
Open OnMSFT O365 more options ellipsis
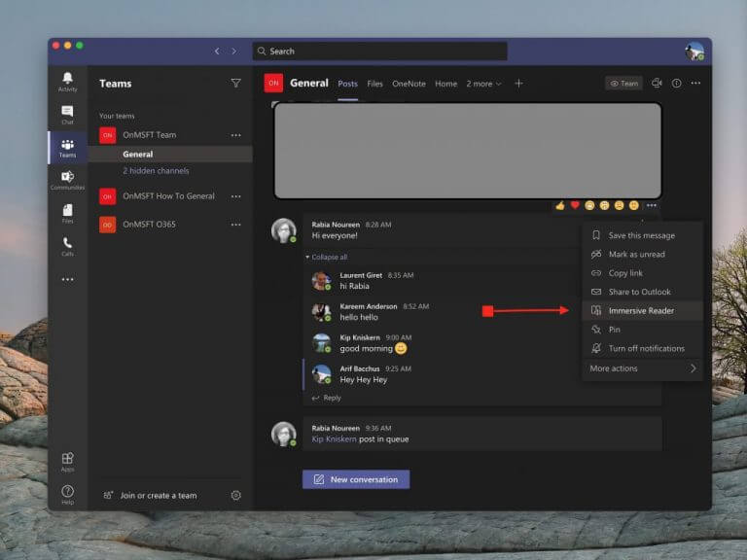[x=235, y=225]
